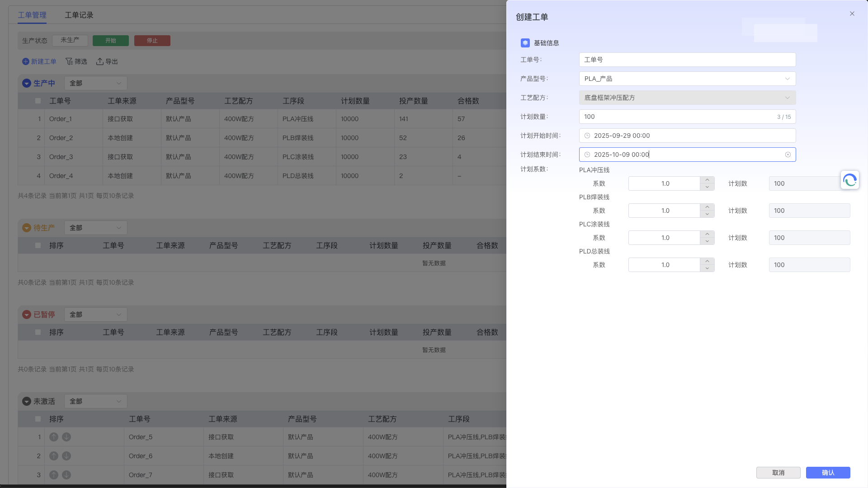Toggle select-all checkbox in 生产中 table header
The image size is (868, 488).
(38, 101)
